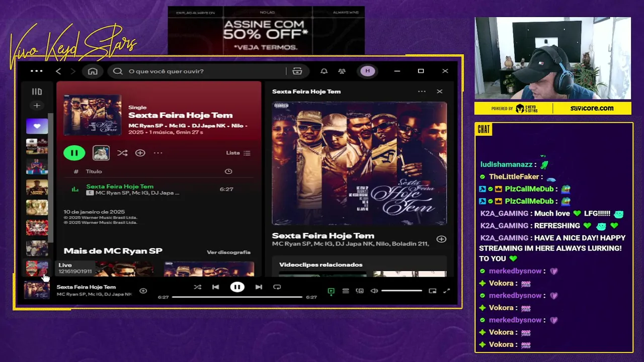The width and height of the screenshot is (644, 362).
Task: Click the clock duration column icon
Action: (x=228, y=171)
